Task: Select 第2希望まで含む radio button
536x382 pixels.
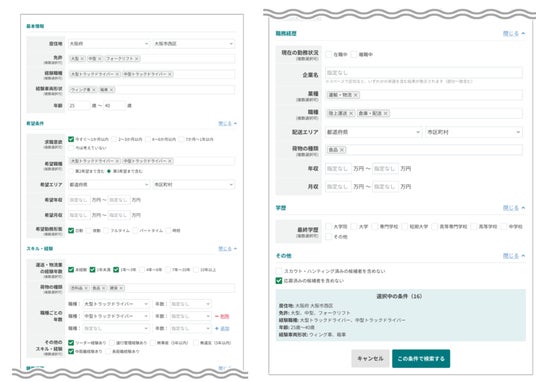Action: [x=71, y=171]
